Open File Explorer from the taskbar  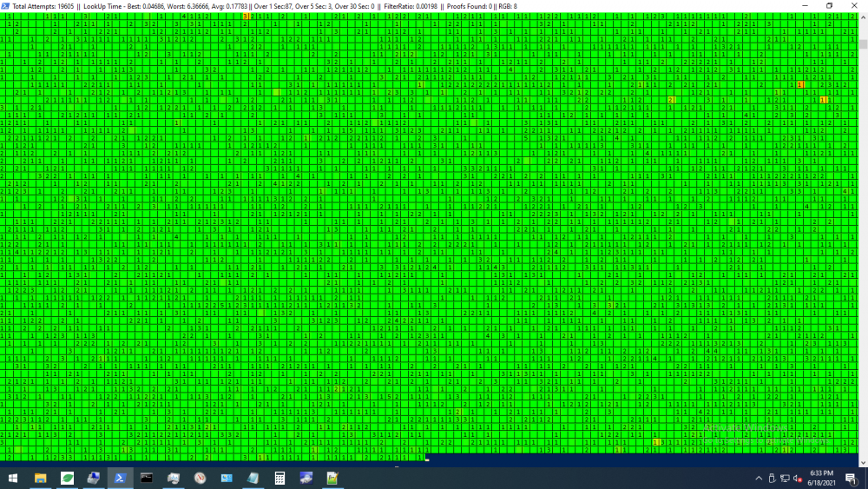41,478
